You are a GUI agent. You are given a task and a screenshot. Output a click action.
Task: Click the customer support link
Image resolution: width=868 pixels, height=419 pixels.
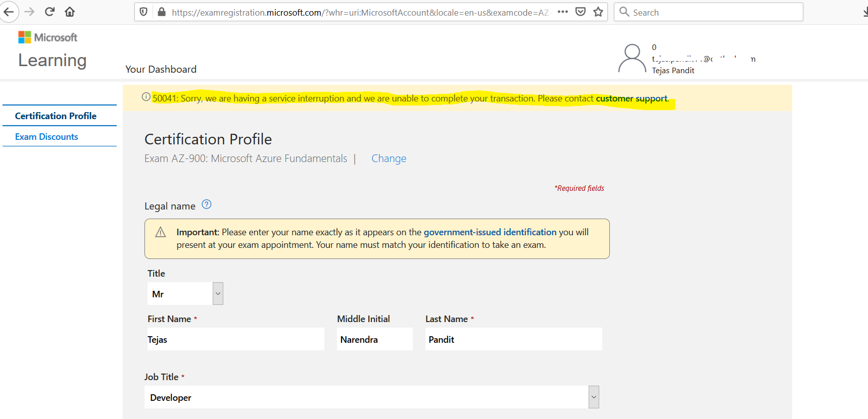click(x=632, y=98)
